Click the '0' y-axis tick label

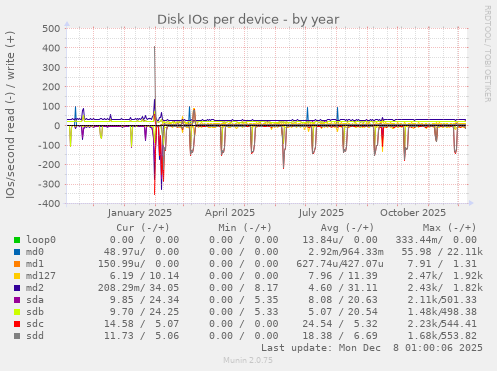click(x=57, y=126)
